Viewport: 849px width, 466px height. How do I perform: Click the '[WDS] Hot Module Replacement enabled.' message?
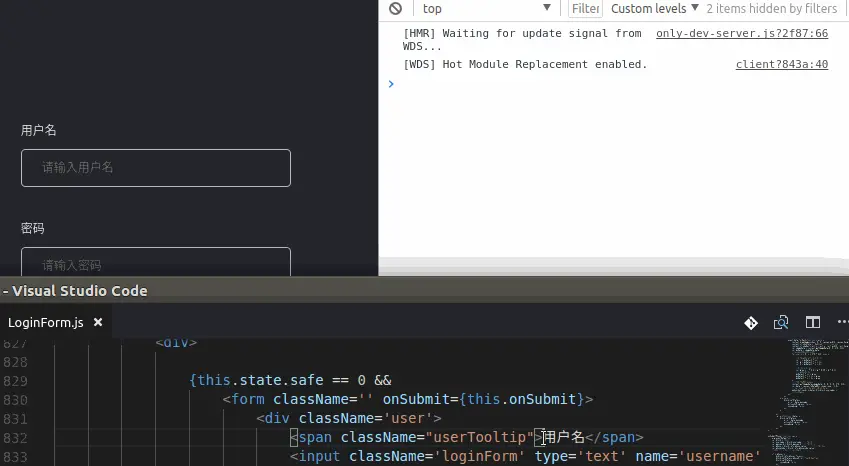coord(525,64)
